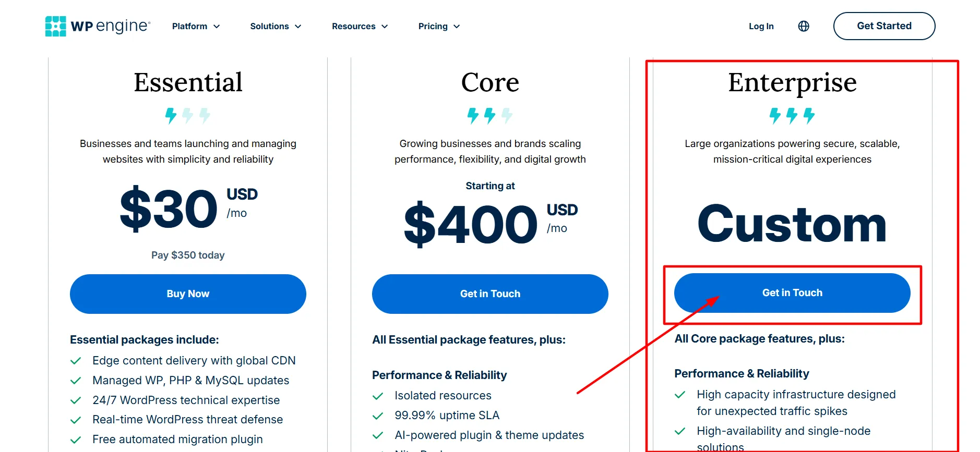This screenshot has height=452, width=980.
Task: Click the WP Engine logo
Action: (98, 26)
